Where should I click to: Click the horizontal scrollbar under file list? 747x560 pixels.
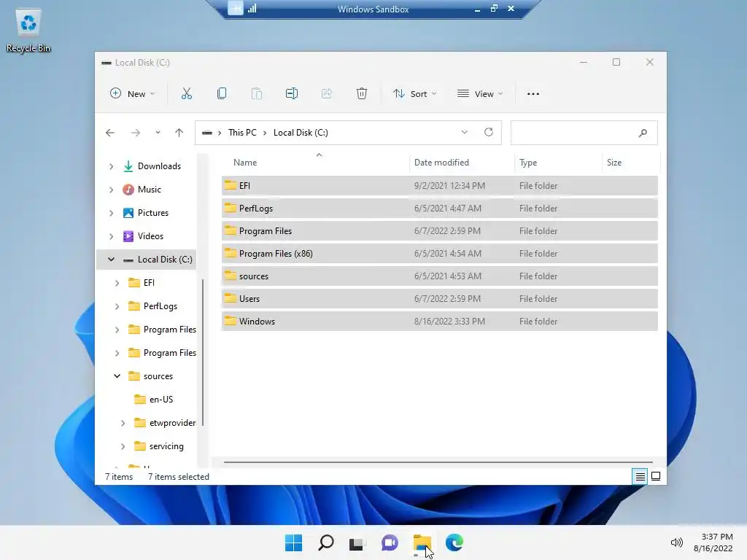pyautogui.click(x=438, y=462)
